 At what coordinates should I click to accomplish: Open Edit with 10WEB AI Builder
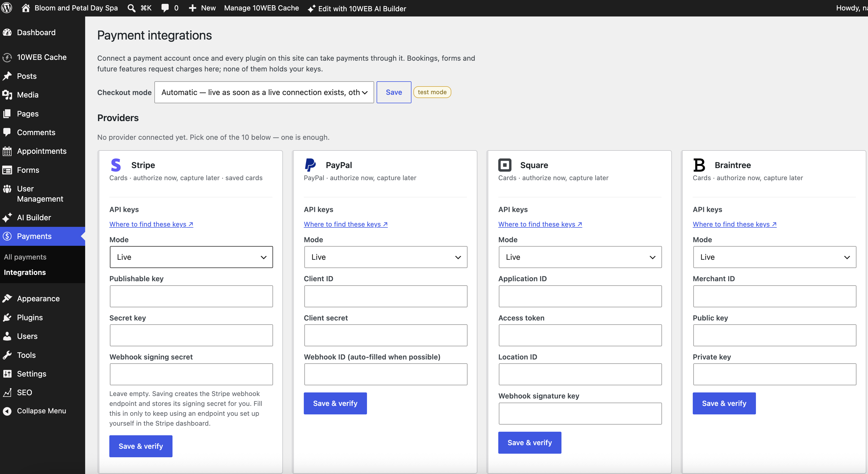point(357,9)
